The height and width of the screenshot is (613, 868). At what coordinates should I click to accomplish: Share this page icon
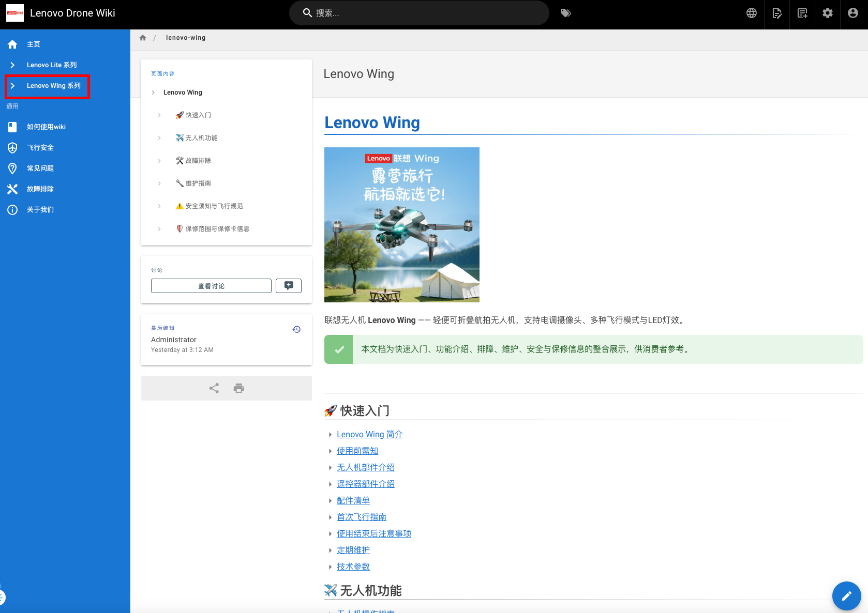tap(214, 388)
